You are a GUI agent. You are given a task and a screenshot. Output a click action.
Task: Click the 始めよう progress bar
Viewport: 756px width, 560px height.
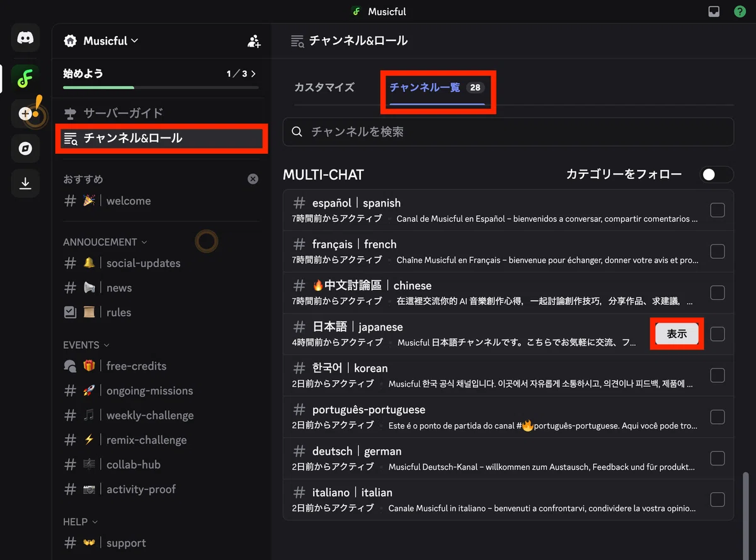pyautogui.click(x=161, y=88)
